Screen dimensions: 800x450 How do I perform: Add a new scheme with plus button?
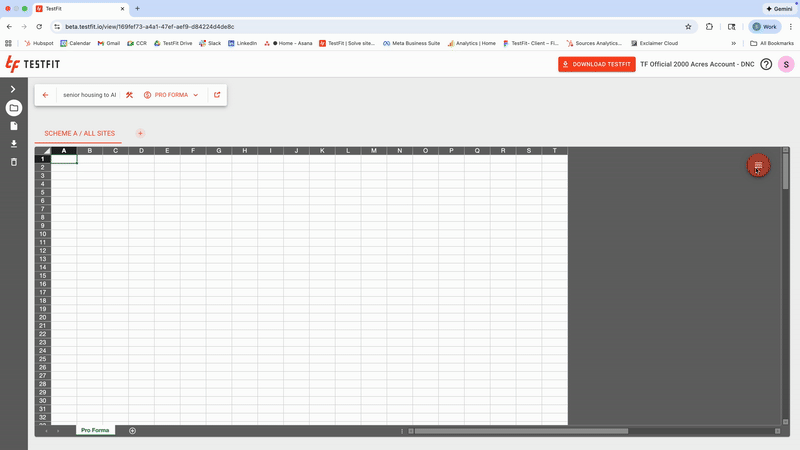140,133
